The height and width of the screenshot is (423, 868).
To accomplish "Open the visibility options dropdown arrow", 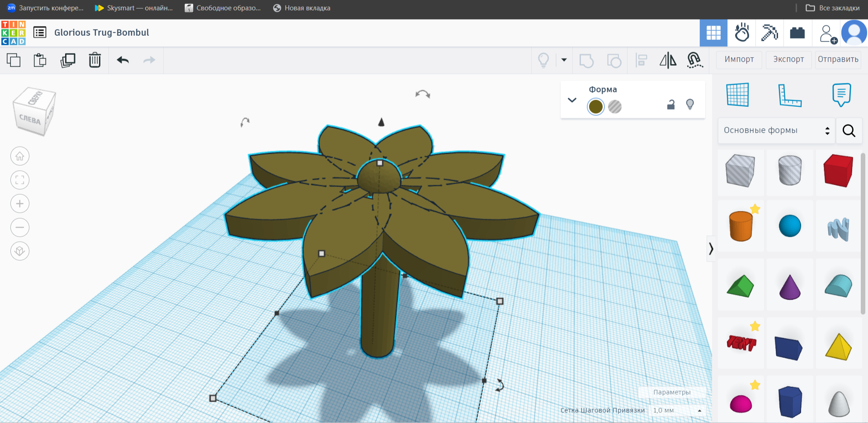I will [x=564, y=60].
